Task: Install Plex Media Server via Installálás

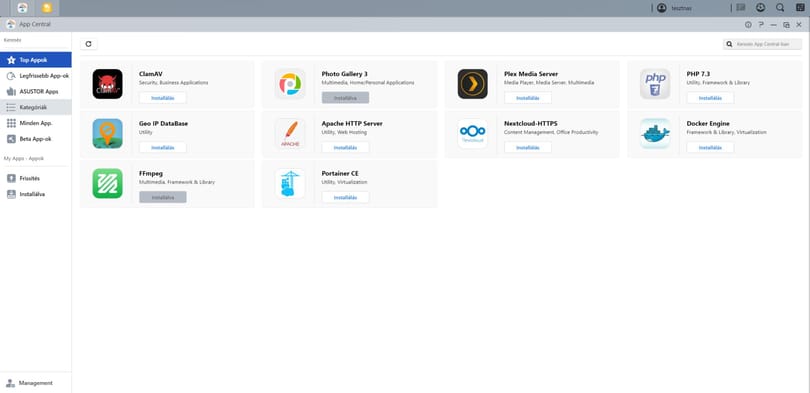Action: [x=527, y=98]
